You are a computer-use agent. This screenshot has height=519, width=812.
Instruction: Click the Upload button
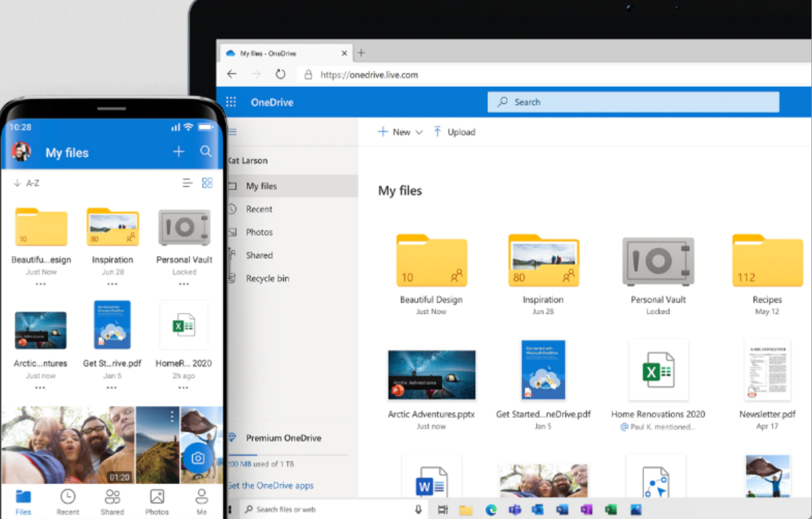(454, 132)
